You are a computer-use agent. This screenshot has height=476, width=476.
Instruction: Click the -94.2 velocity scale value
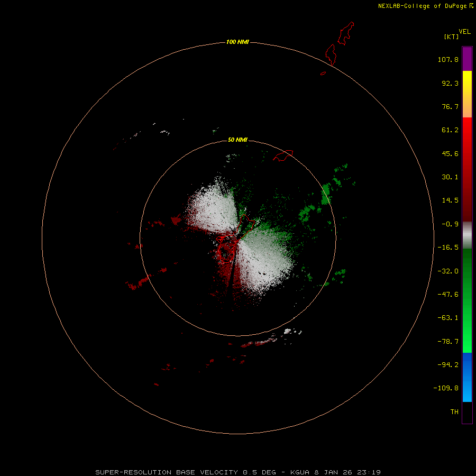pyautogui.click(x=448, y=365)
